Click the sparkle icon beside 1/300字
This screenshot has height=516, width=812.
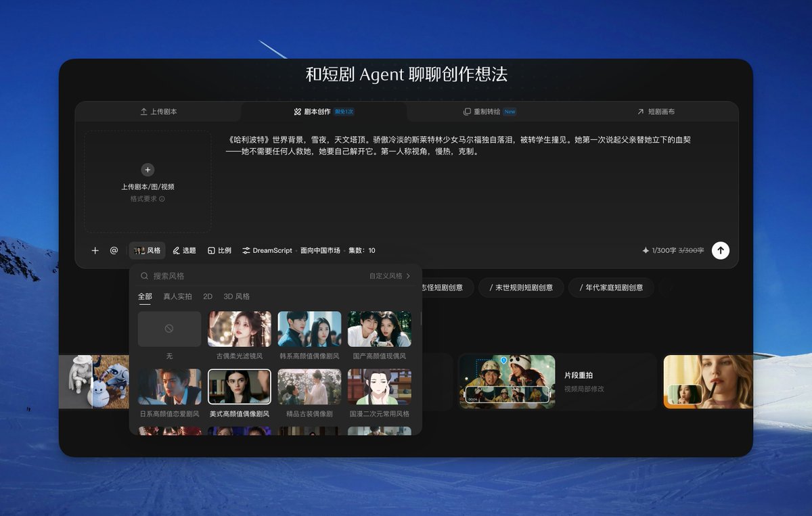click(x=646, y=250)
